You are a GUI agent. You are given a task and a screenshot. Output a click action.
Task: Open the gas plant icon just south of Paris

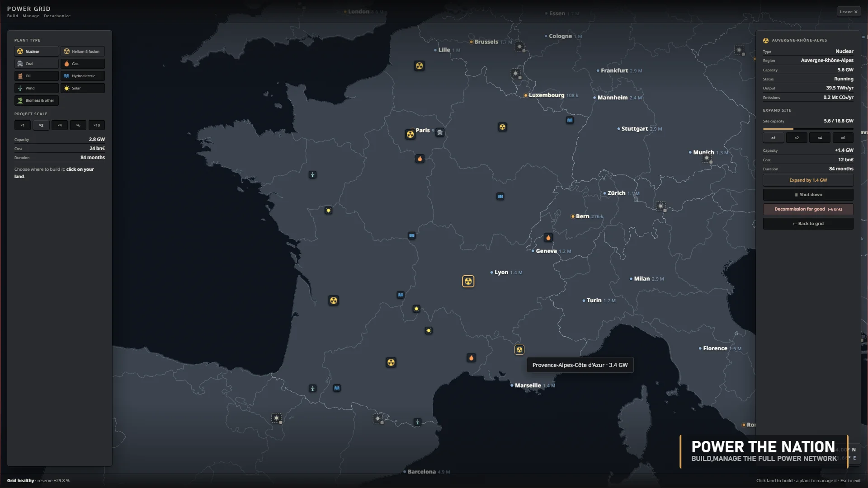click(x=420, y=159)
